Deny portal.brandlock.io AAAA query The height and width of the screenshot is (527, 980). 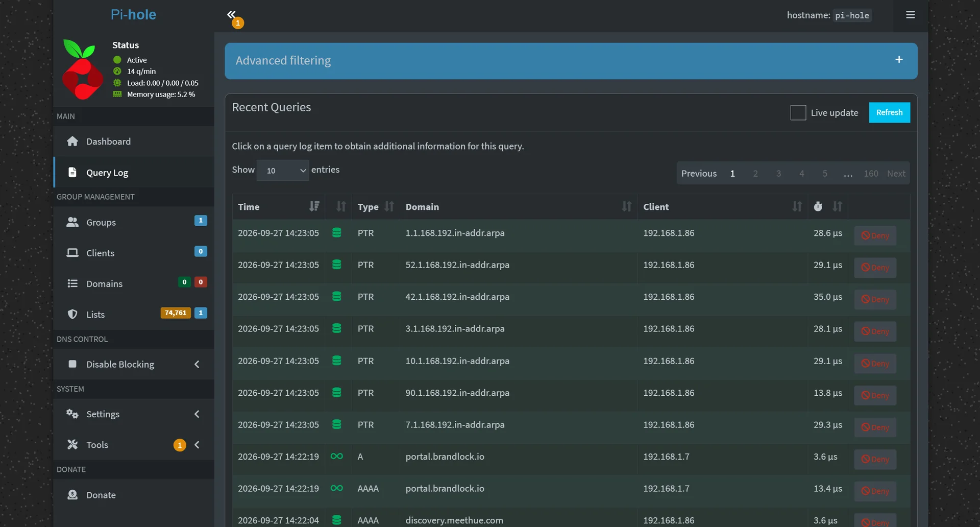tap(875, 491)
